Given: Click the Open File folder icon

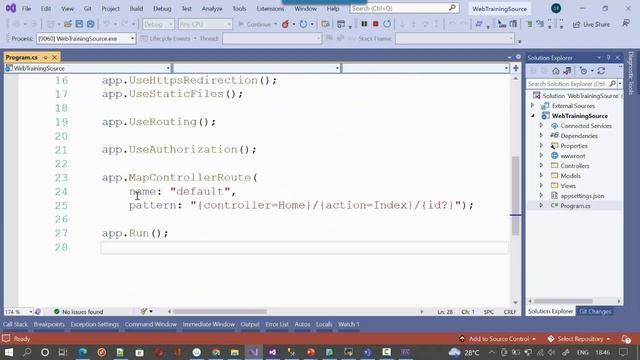Looking at the screenshot, I should click(x=68, y=24).
